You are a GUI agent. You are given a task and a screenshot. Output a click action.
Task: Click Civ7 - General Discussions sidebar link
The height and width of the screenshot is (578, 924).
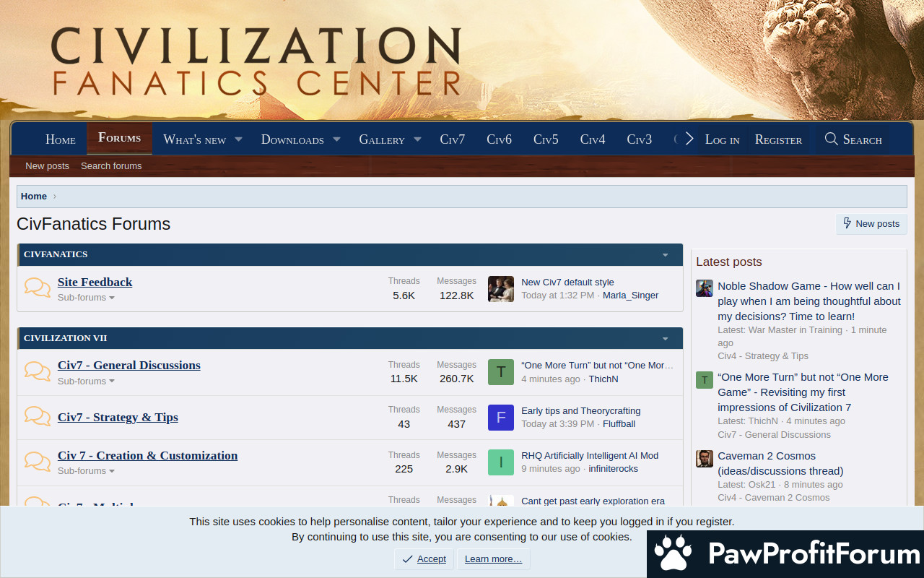774,434
